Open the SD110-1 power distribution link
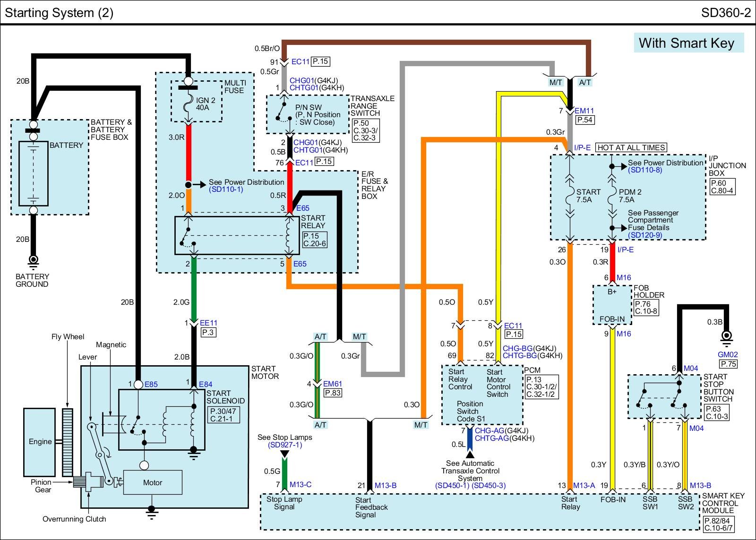Image resolution: width=756 pixels, height=540 pixels. click(226, 189)
